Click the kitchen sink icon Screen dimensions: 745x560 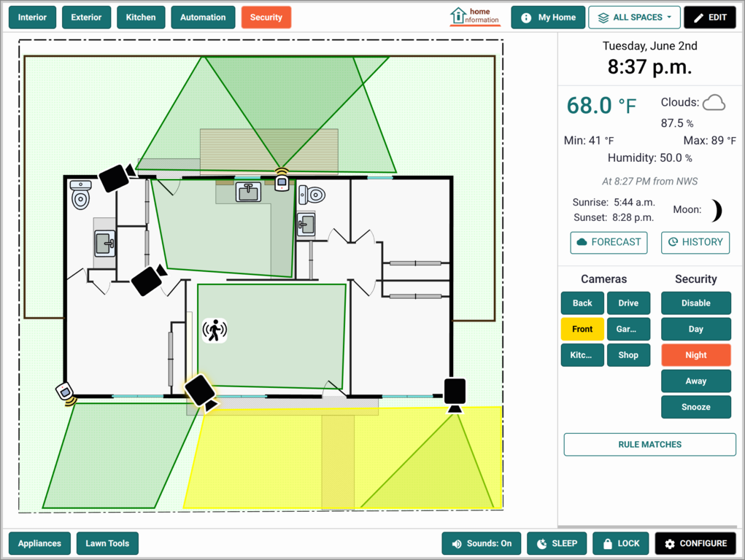click(248, 192)
